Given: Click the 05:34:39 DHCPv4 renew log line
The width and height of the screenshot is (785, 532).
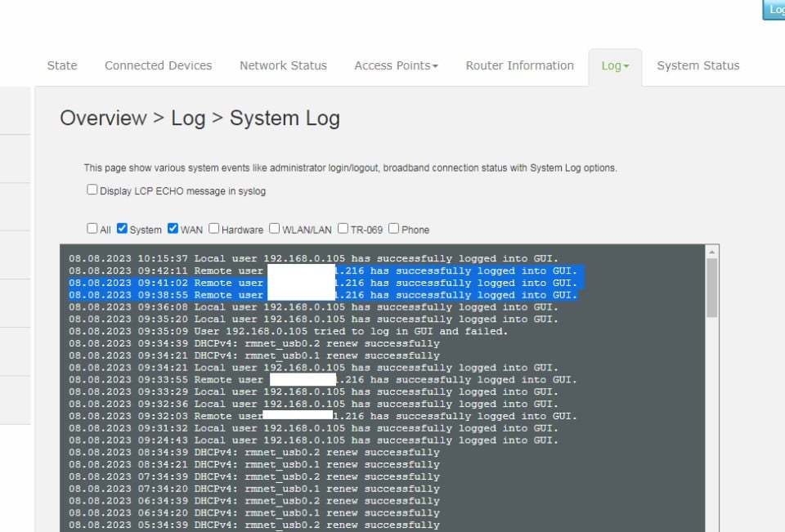Looking at the screenshot, I should tap(254, 525).
